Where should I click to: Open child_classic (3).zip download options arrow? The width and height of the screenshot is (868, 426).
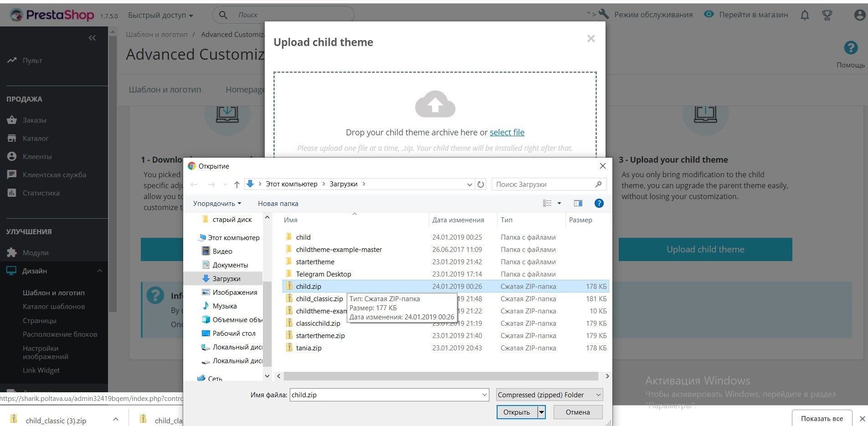pyautogui.click(x=116, y=419)
